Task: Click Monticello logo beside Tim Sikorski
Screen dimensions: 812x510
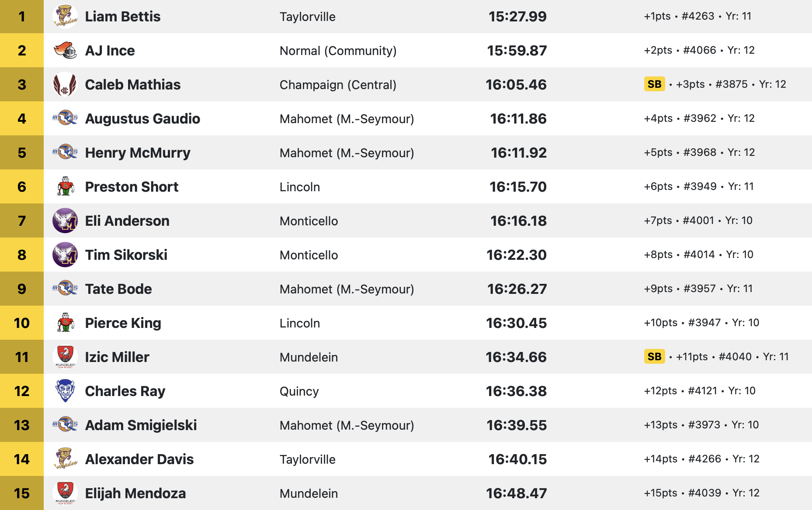Action: point(65,255)
